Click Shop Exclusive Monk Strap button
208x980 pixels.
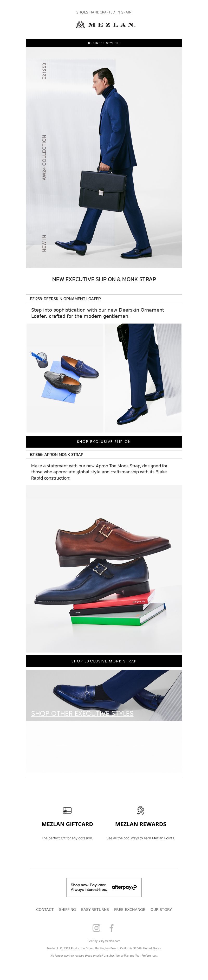[104, 661]
